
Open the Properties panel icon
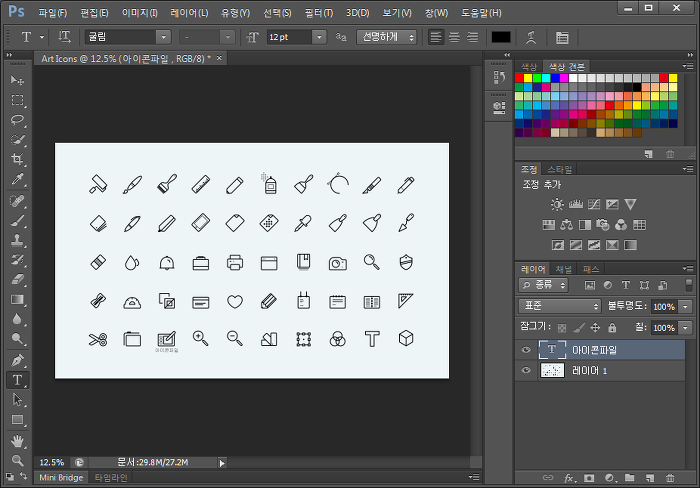499,108
